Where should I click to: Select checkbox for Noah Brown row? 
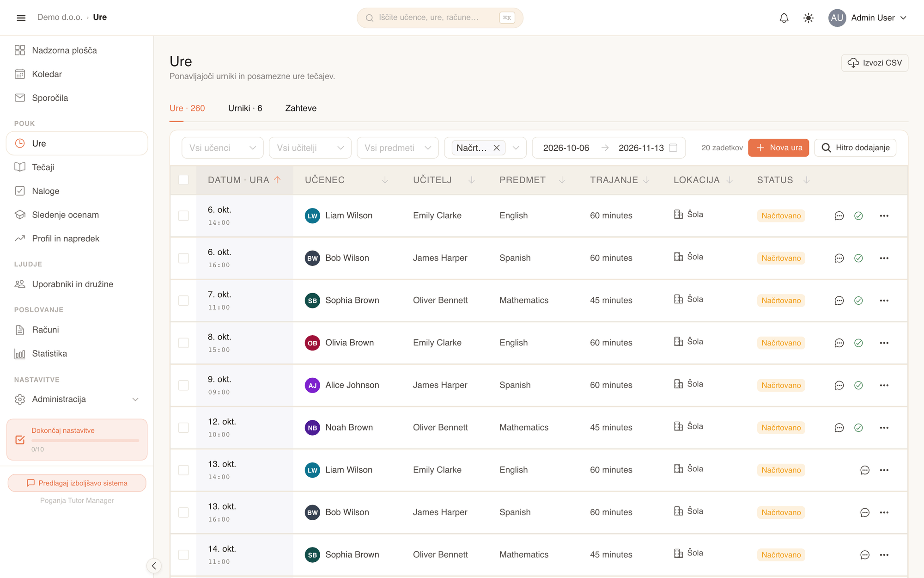pos(183,428)
